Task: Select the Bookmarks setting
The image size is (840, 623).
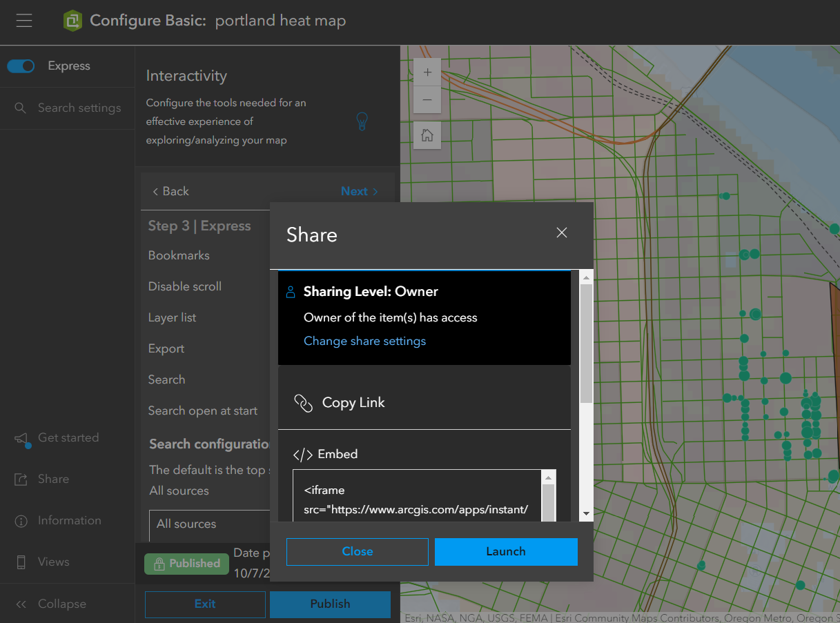Action: tap(178, 255)
